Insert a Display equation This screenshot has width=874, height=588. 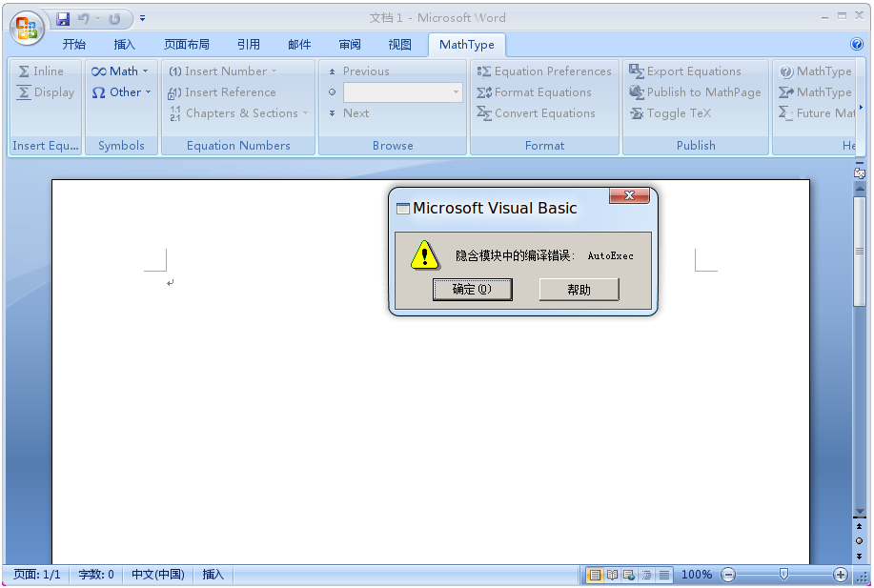pos(46,91)
